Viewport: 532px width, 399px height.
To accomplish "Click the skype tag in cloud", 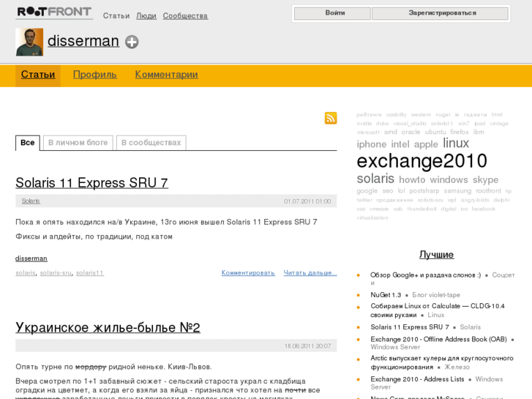I will (485, 179).
